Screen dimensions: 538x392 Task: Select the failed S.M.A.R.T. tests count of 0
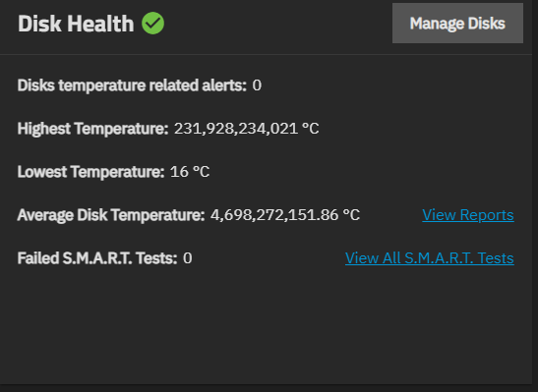coord(187,258)
